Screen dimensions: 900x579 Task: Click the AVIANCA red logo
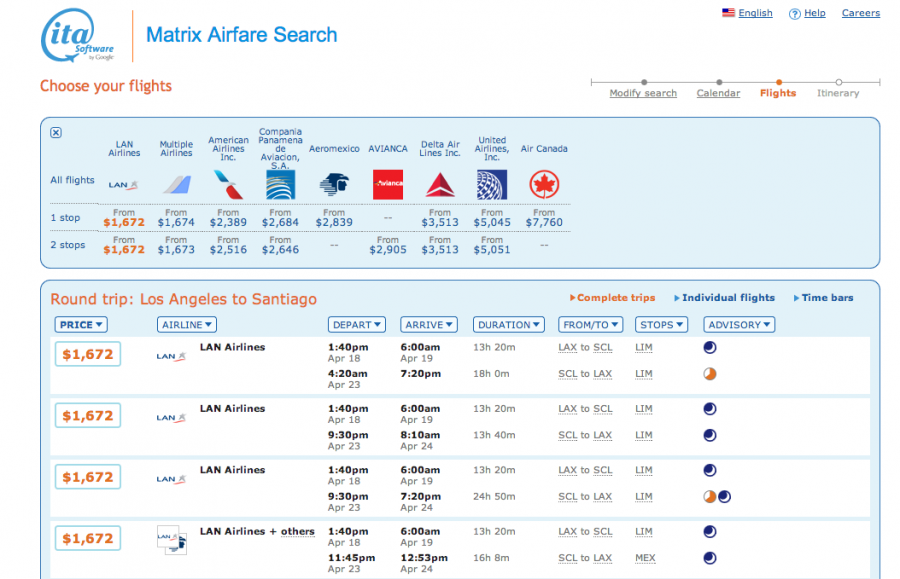click(387, 184)
